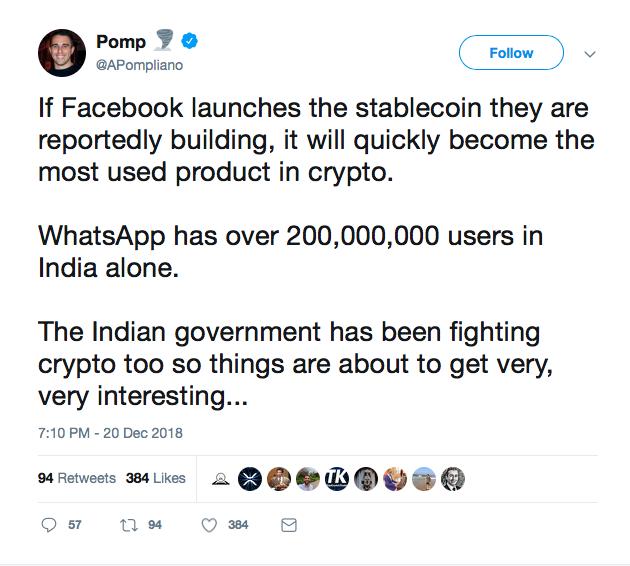Viewport: 630px width, 566px height.
Task: Like the tweet with the heart icon
Action: tap(210, 525)
